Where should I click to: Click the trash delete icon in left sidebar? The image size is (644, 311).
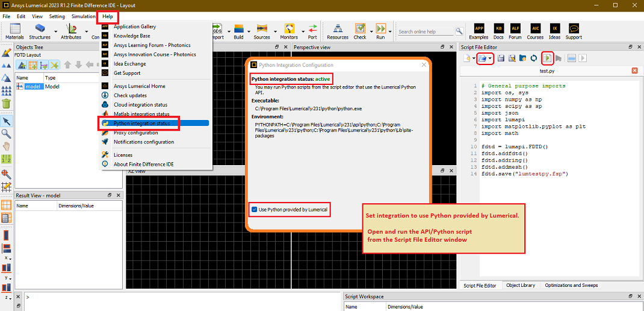(7, 104)
